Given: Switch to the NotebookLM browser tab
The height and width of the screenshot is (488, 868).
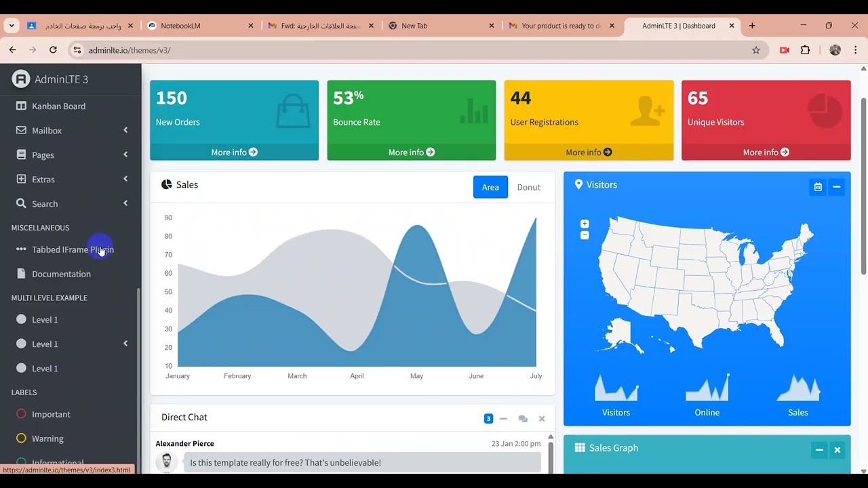Looking at the screenshot, I should coord(201,26).
